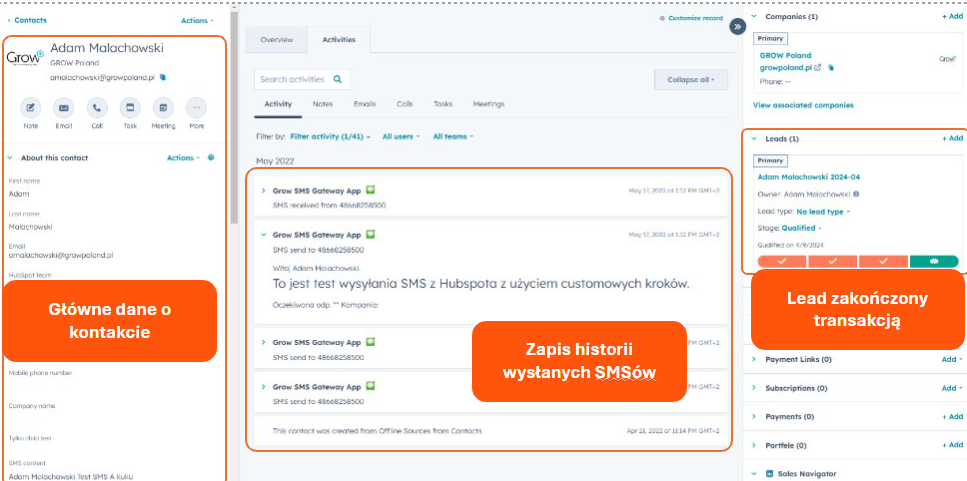Click left sidebar vertical scrollbar
Image resolution: width=967 pixels, height=481 pixels.
234,117
